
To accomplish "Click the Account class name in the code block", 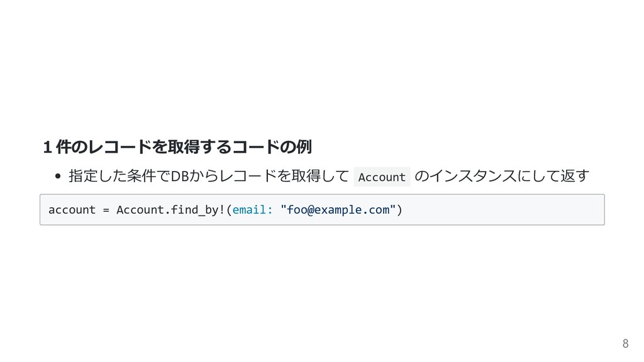I will [140, 210].
